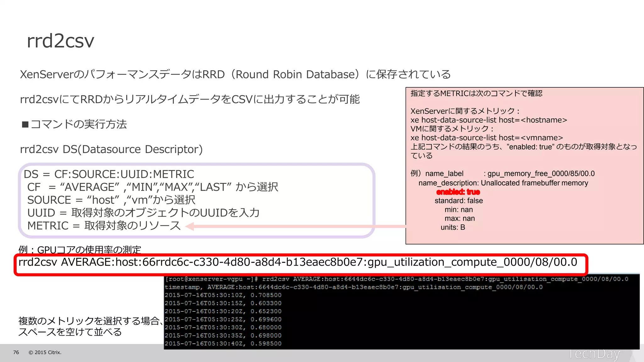644x362 pixels.
Task: Click terminal row "2015-07-16T05:30:40Z, 0.598500"
Action: tap(223, 343)
